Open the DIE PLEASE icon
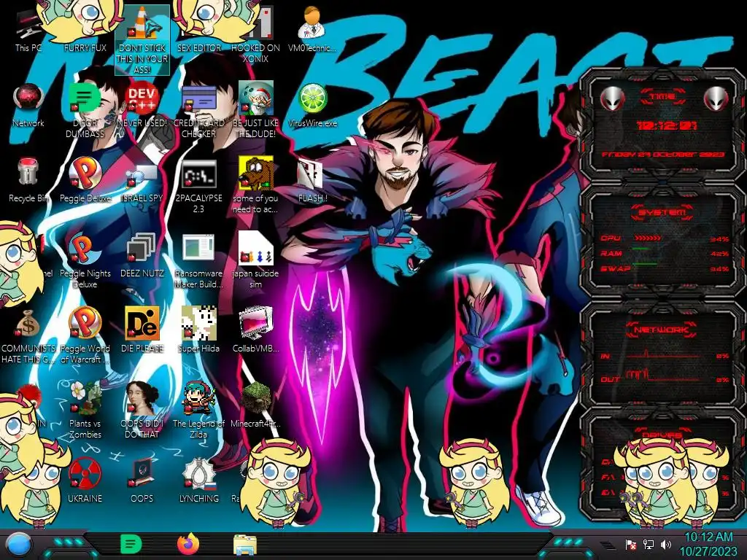 click(x=142, y=330)
